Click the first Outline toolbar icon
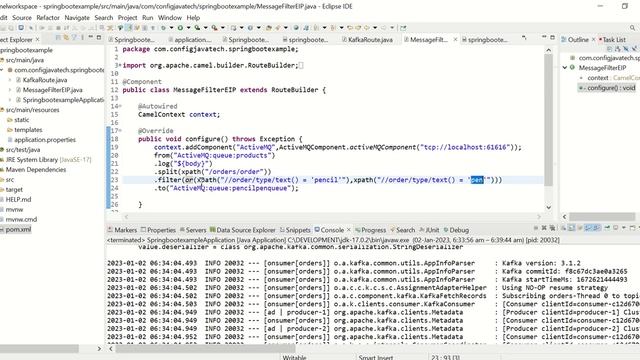 click(609, 49)
